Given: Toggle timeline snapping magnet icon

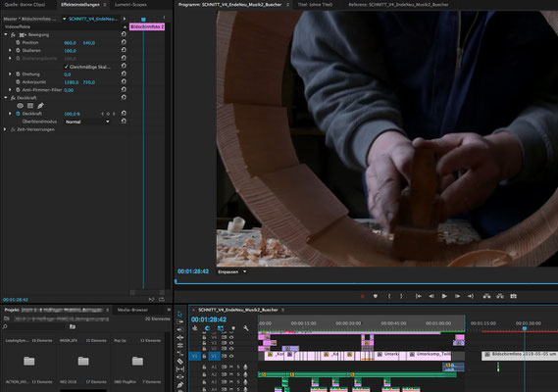Looking at the screenshot, I should [207, 328].
